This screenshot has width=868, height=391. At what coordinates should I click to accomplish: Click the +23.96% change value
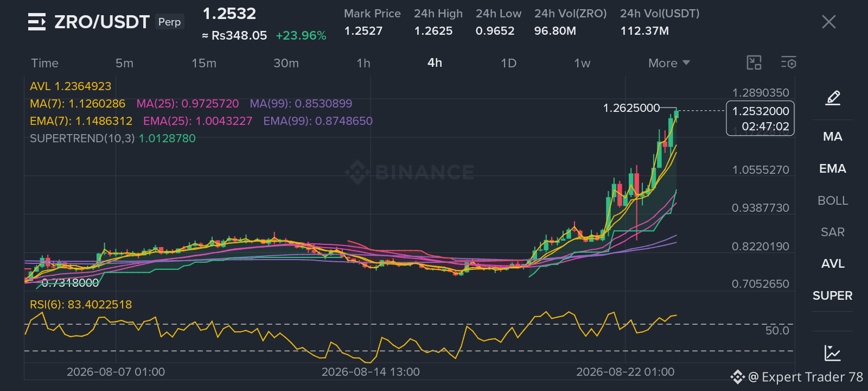301,36
